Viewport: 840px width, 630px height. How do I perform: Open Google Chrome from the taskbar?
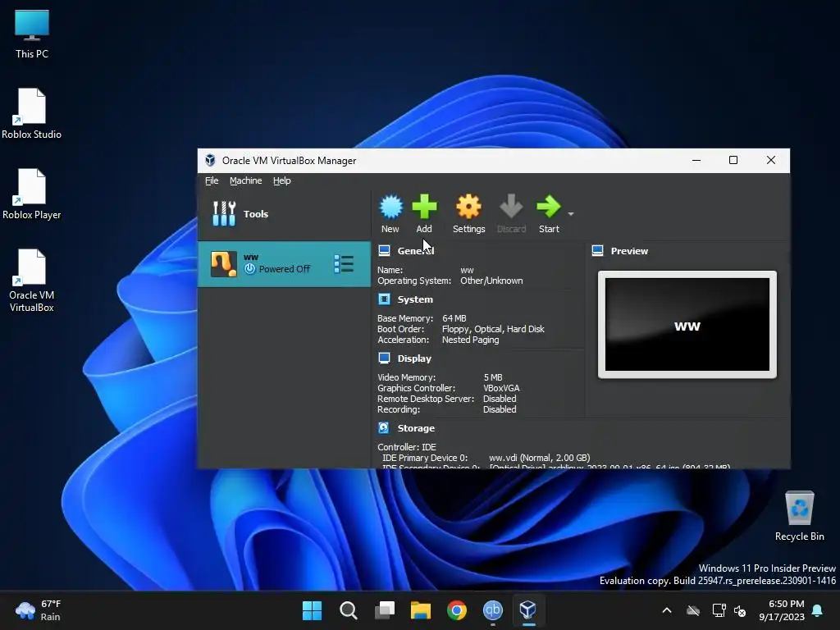click(x=457, y=610)
